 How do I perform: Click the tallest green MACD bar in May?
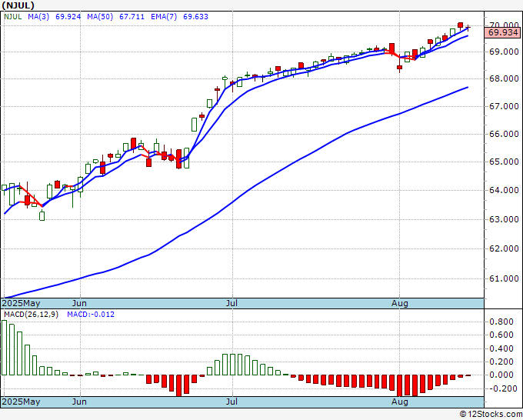[x=5, y=348]
